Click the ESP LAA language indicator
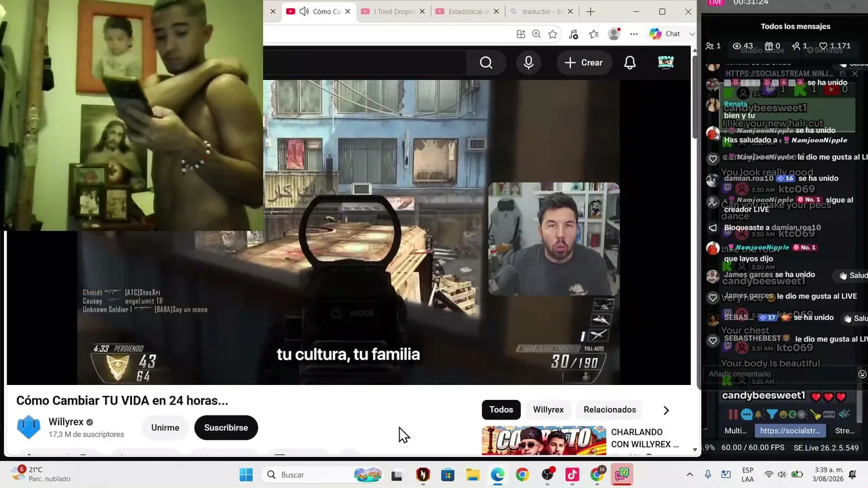This screenshot has height=488, width=868. point(748,474)
